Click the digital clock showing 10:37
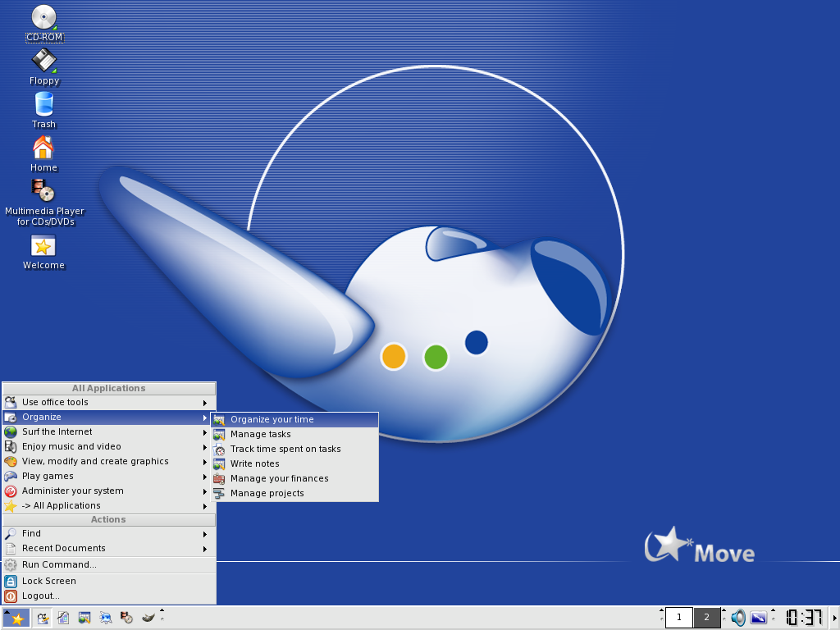The width and height of the screenshot is (840, 630). pyautogui.click(x=804, y=618)
